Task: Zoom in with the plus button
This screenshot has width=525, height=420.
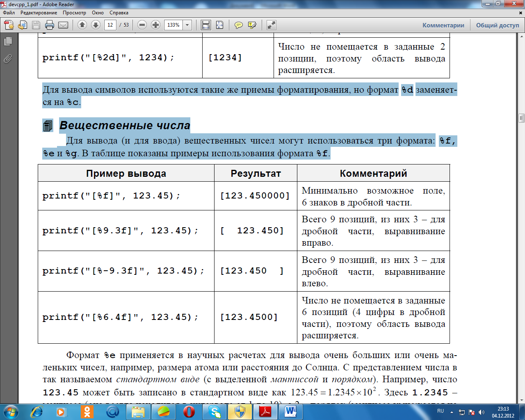Action: click(x=155, y=25)
